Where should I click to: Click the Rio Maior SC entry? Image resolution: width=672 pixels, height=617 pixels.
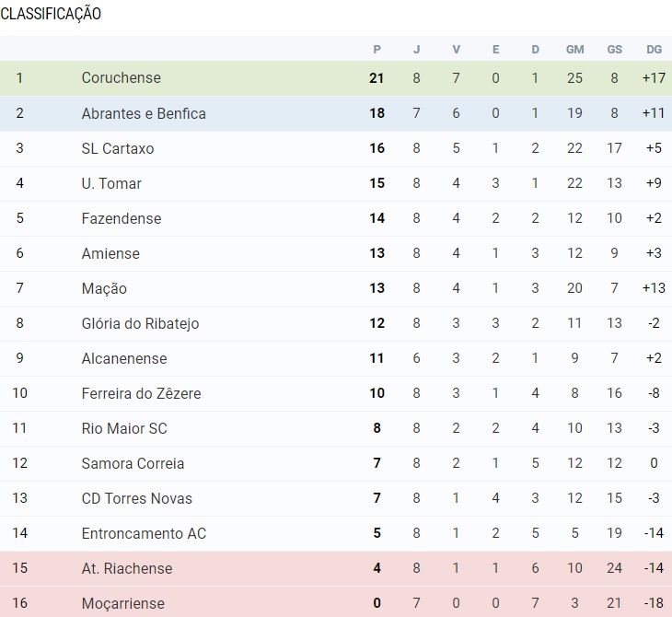pos(123,428)
